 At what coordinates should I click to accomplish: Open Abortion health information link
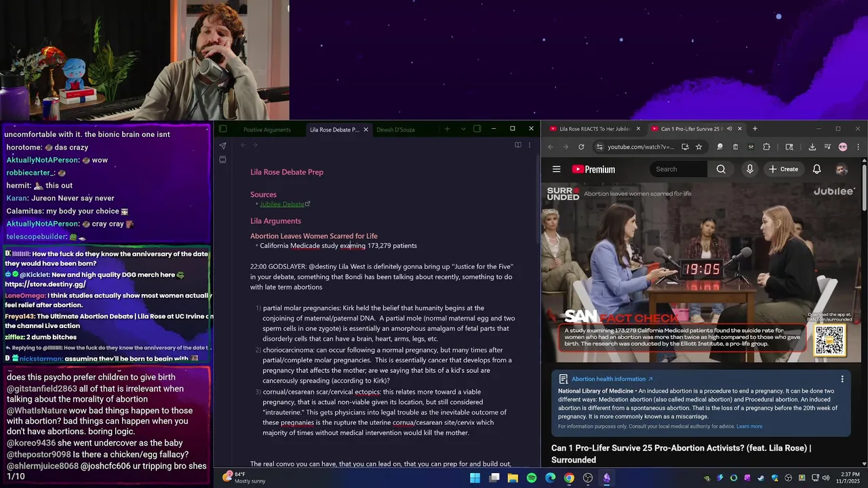click(x=612, y=379)
